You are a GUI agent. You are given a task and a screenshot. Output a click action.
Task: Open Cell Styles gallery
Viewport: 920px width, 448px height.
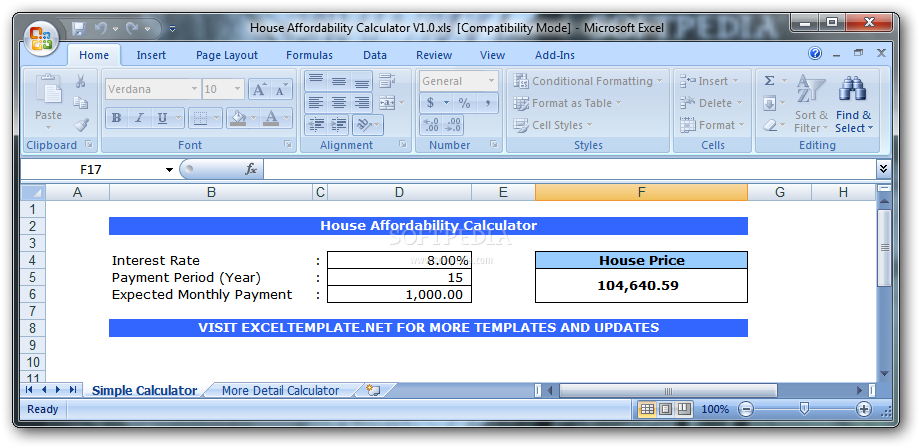[x=553, y=125]
